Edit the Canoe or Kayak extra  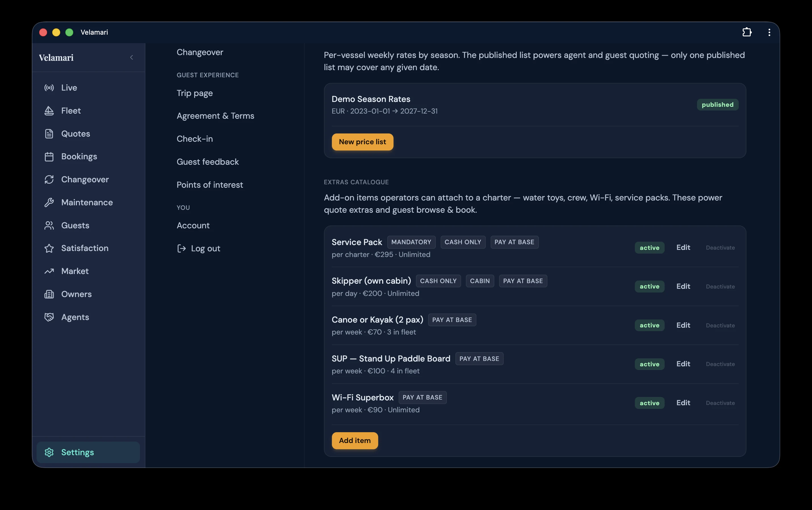(683, 325)
